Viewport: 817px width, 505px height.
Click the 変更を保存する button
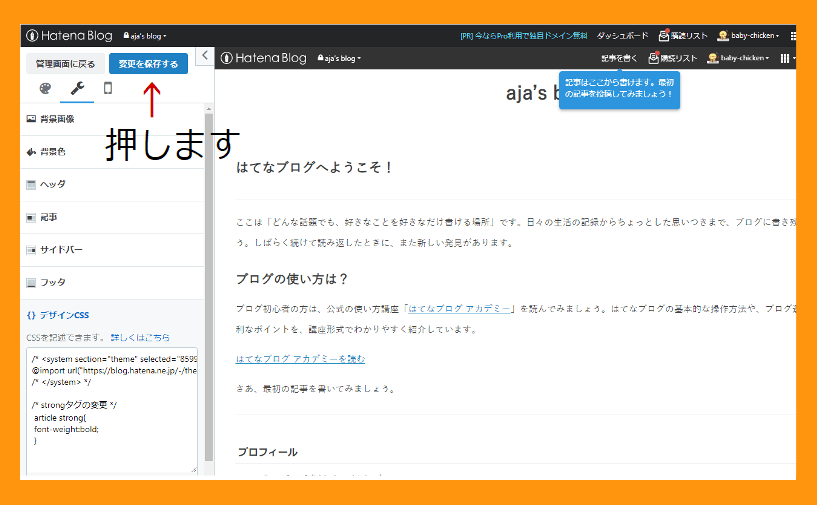[x=148, y=64]
